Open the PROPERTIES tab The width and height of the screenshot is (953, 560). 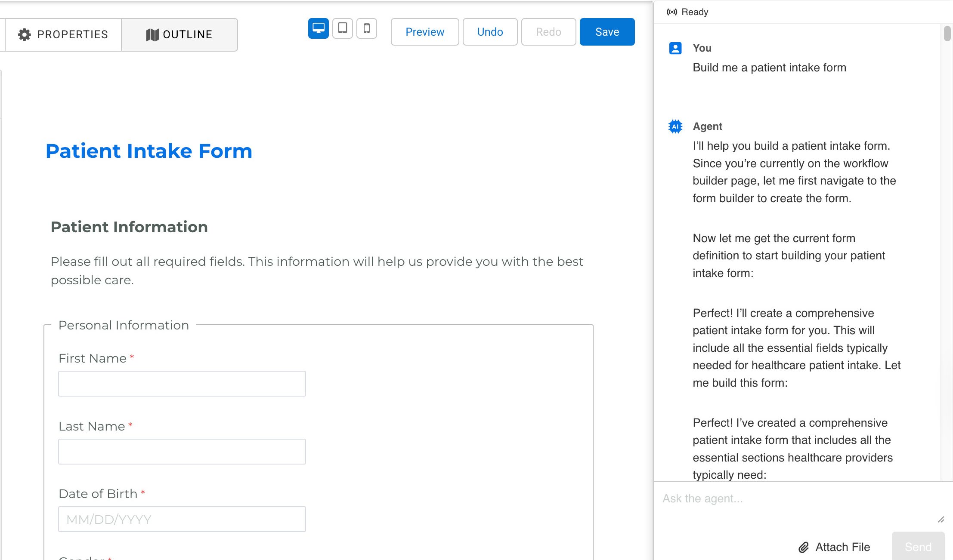pos(63,34)
